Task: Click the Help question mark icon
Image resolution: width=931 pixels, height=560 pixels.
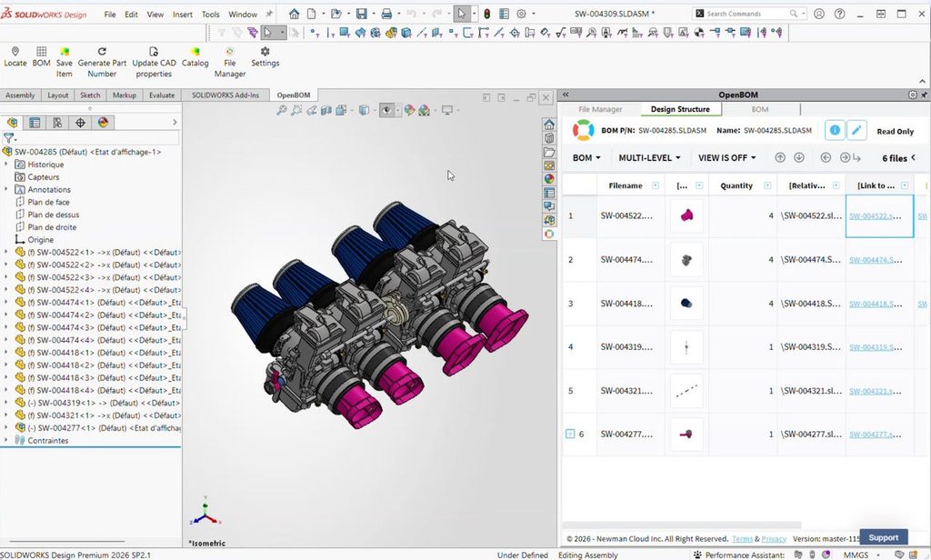Action: (x=839, y=13)
